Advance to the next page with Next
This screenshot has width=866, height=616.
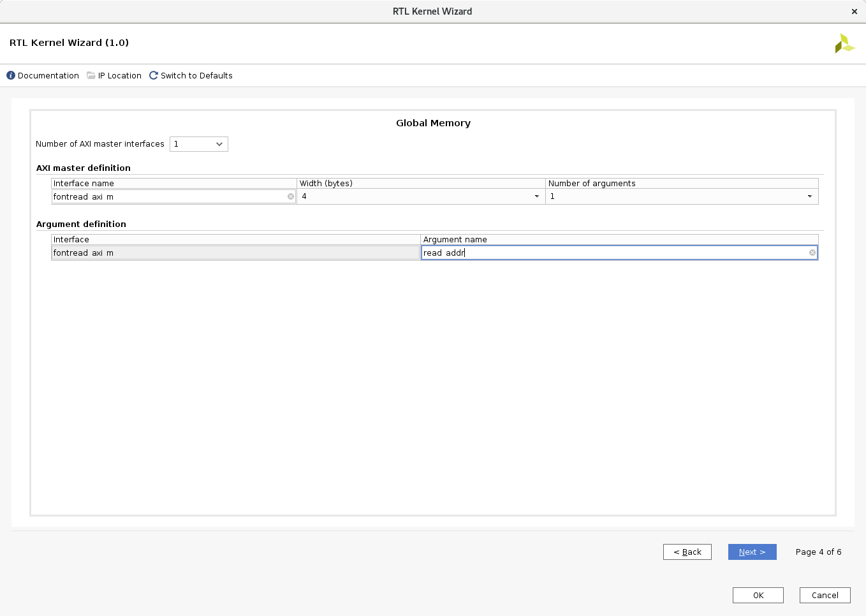pyautogui.click(x=752, y=552)
